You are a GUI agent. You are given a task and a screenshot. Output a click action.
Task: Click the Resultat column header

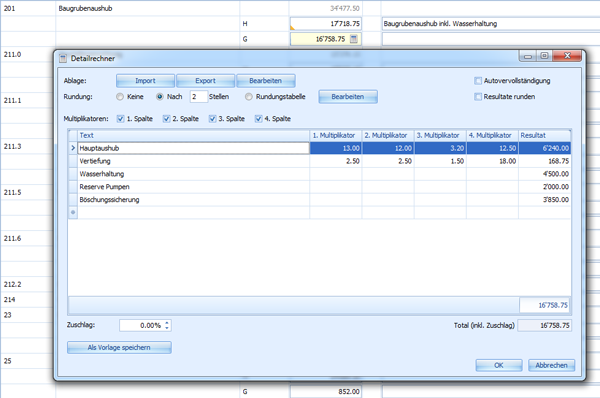[x=545, y=135]
